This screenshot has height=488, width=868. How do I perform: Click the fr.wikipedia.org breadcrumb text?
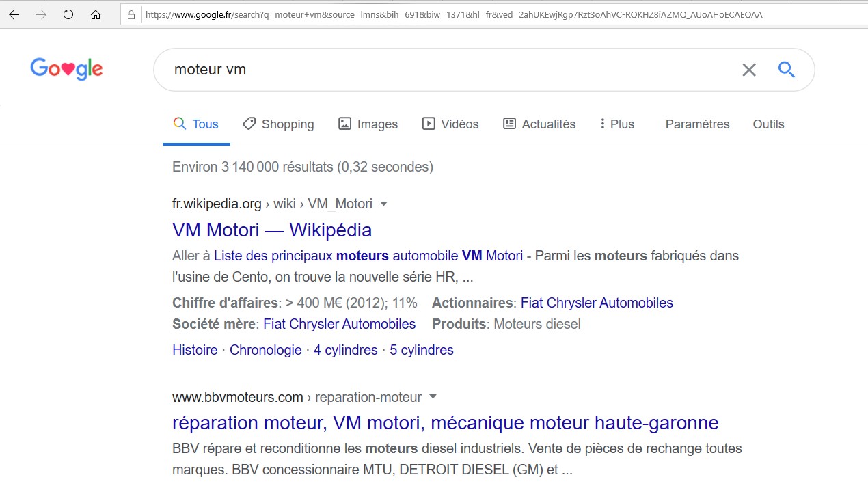click(217, 204)
